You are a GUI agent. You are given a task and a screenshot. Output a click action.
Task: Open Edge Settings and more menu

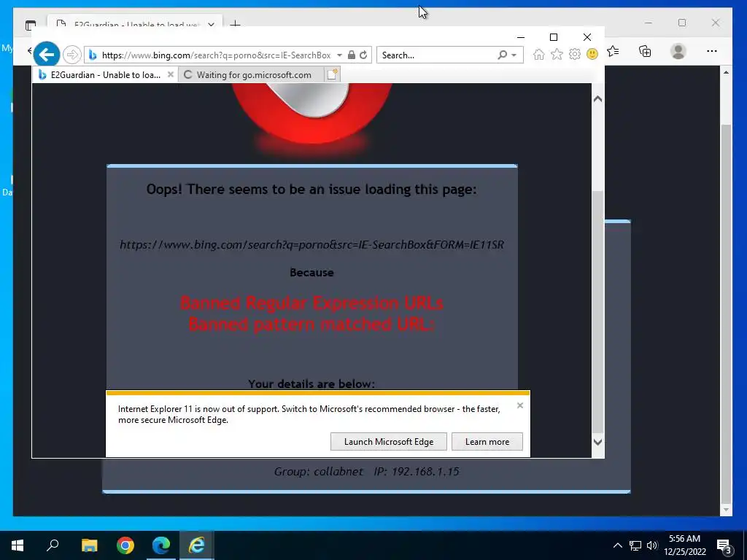(x=712, y=51)
